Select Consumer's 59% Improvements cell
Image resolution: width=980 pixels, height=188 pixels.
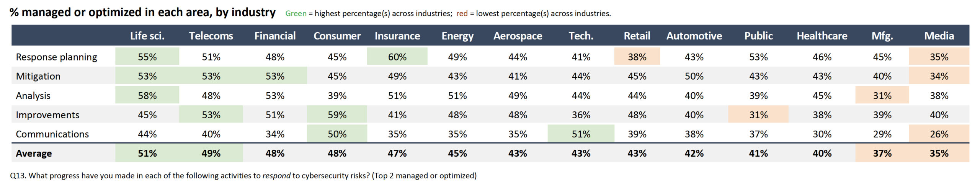coord(337,115)
